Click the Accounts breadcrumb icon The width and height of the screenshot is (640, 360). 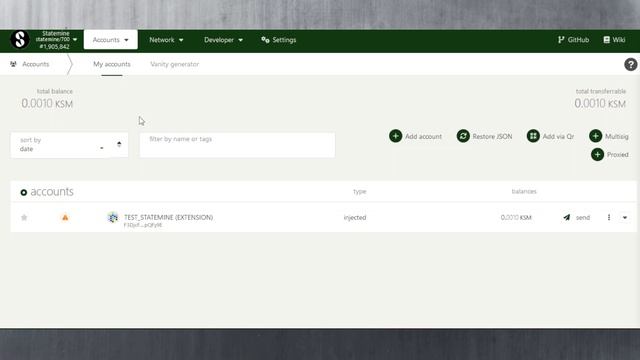13,64
